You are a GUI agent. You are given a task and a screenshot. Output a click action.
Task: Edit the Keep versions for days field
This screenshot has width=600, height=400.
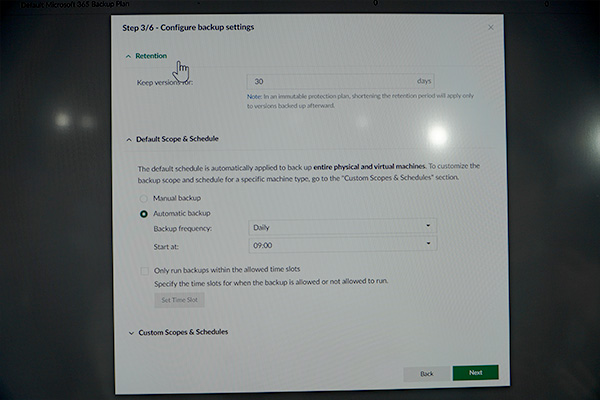(x=340, y=81)
